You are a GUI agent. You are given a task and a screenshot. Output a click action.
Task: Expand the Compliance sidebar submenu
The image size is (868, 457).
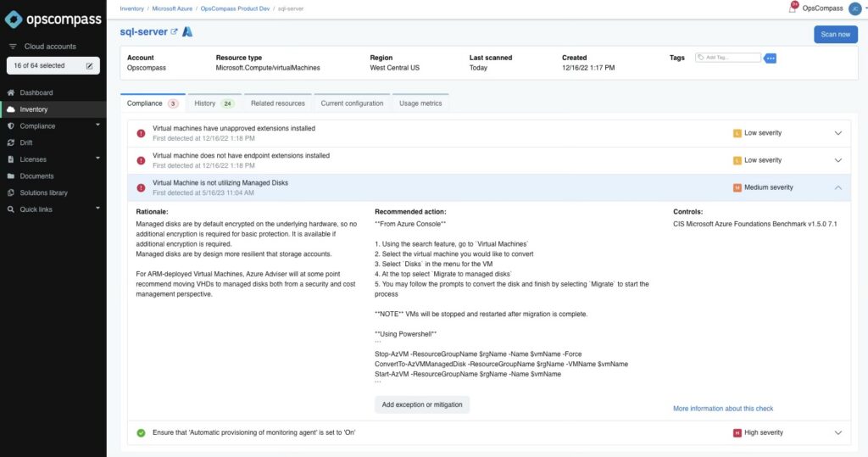click(x=97, y=125)
